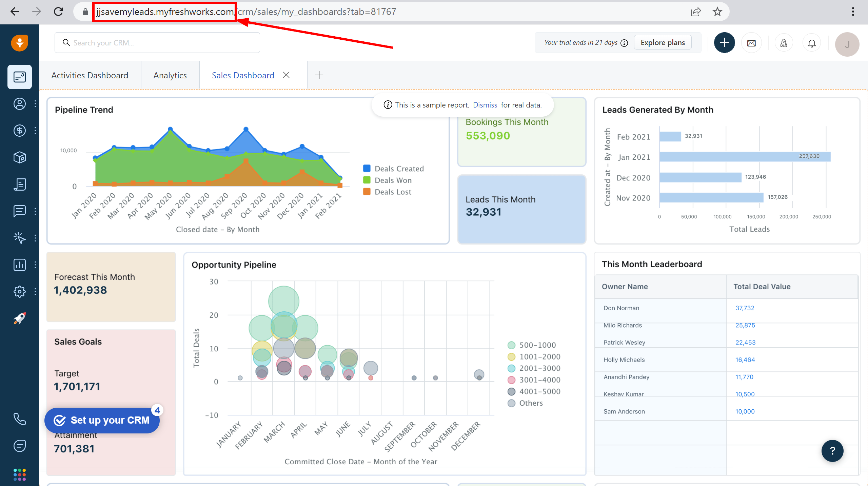Bookmark this page with star icon
Image resolution: width=868 pixels, height=486 pixels.
[x=717, y=12]
